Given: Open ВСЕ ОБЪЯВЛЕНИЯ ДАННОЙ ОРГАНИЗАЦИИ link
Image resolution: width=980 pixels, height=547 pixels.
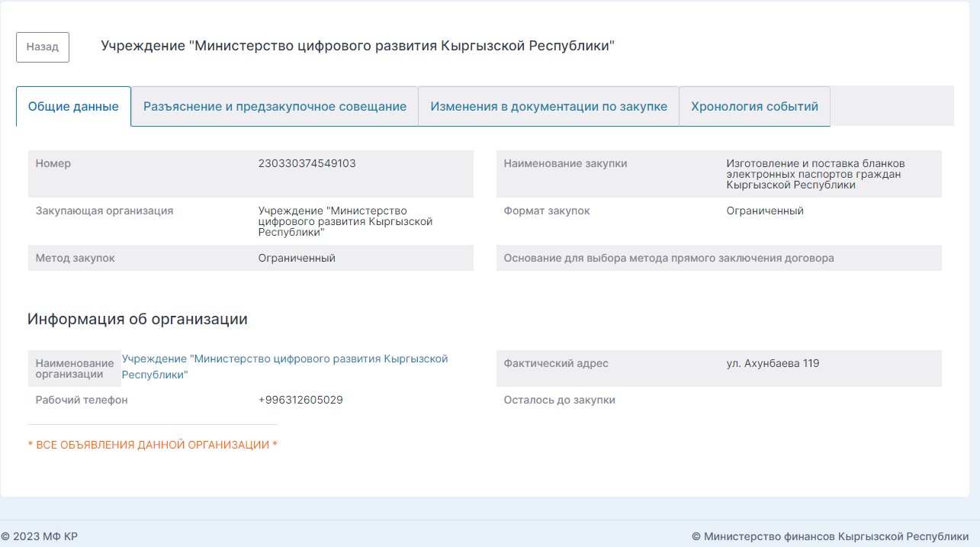Looking at the screenshot, I should pyautogui.click(x=153, y=445).
